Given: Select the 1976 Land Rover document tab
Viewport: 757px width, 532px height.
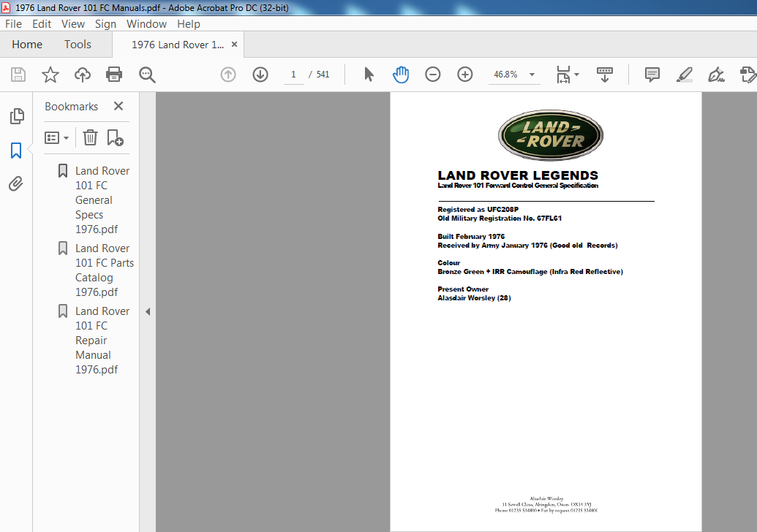Looking at the screenshot, I should [177, 45].
